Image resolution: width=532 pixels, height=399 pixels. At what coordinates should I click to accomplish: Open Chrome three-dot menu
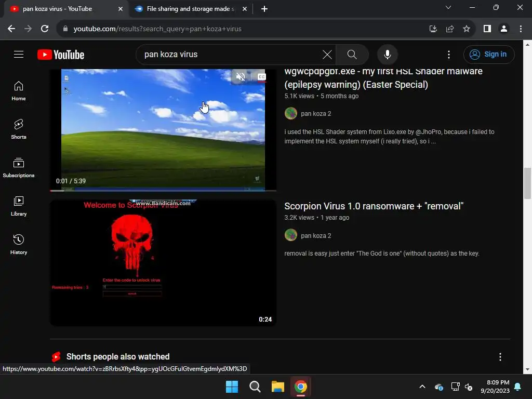tap(521, 29)
